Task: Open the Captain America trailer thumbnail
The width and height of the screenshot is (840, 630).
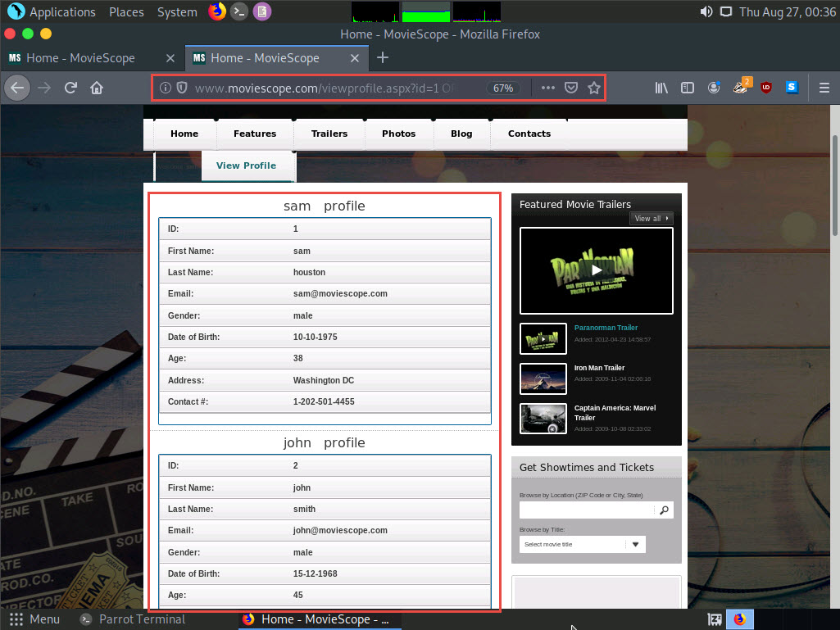Action: pos(543,419)
